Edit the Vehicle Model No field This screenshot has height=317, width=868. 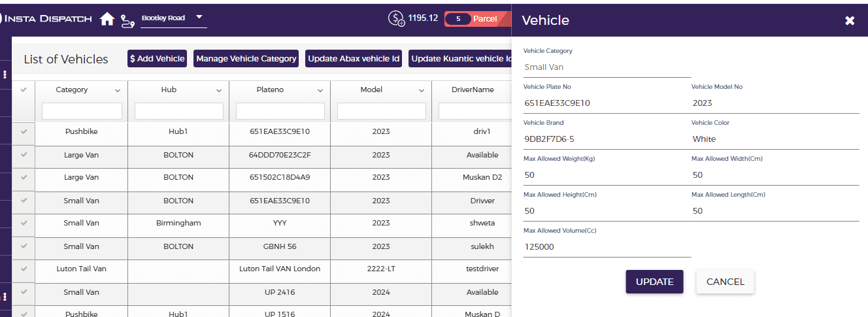[x=775, y=103]
